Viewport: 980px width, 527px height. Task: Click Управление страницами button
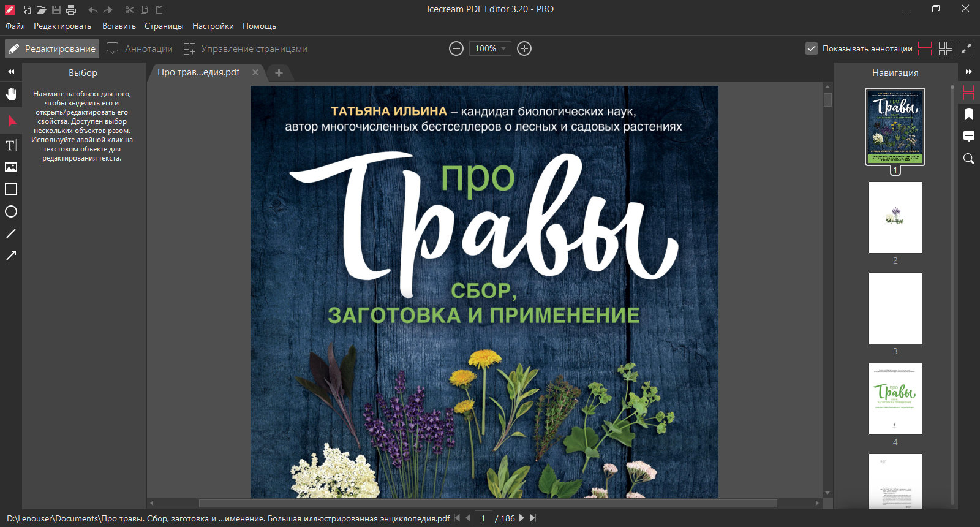tap(246, 48)
